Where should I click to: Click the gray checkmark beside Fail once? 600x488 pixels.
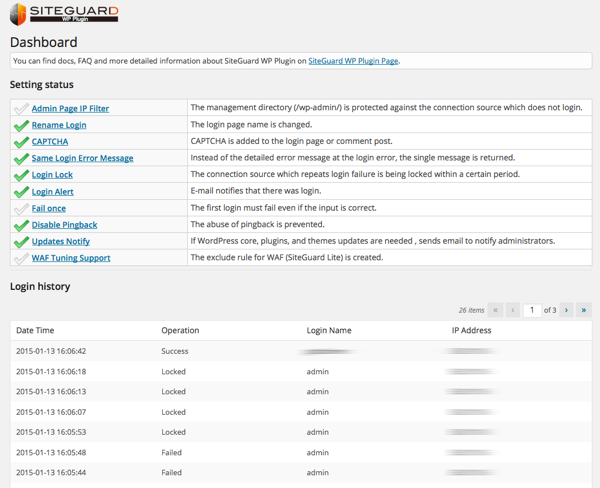(x=21, y=208)
